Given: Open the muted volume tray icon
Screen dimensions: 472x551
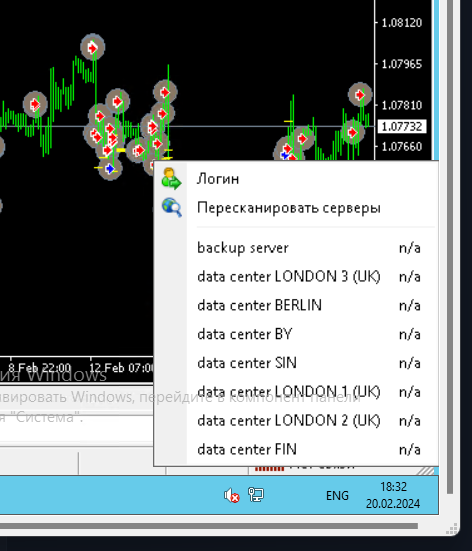Looking at the screenshot, I should [232, 495].
